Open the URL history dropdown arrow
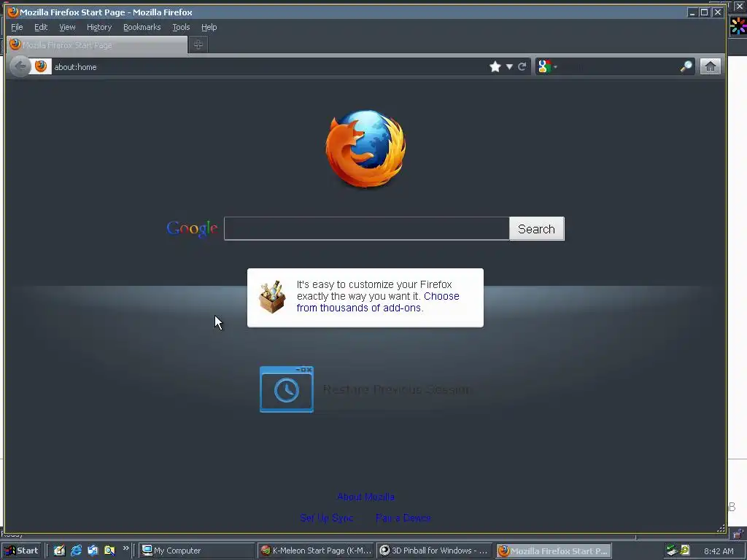The height and width of the screenshot is (560, 747). tap(509, 66)
